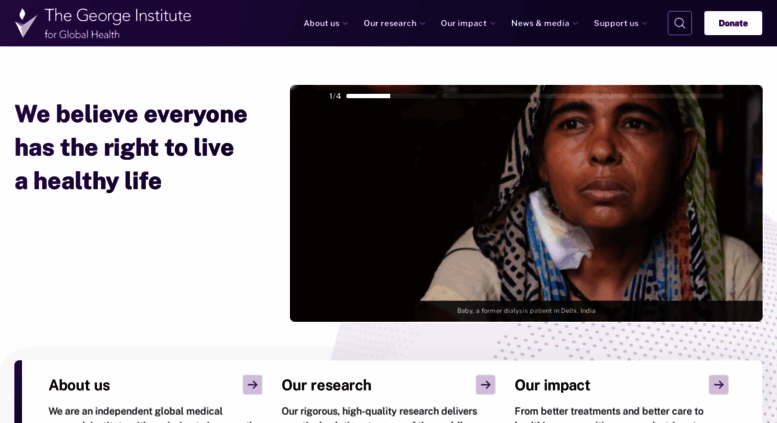Screen dimensions: 777x423
Task: Open the Our research card heading
Action: (x=326, y=385)
